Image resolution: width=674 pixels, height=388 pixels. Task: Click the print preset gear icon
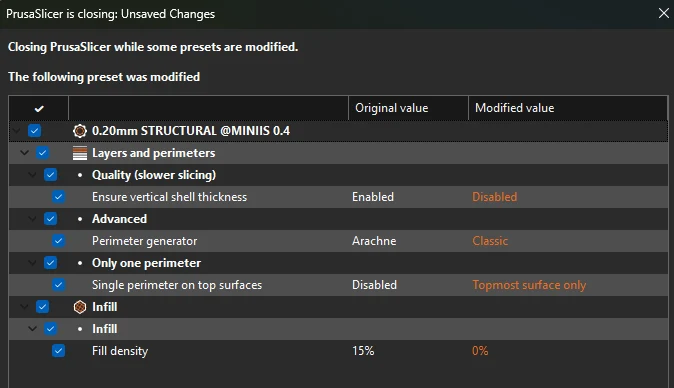pos(80,131)
